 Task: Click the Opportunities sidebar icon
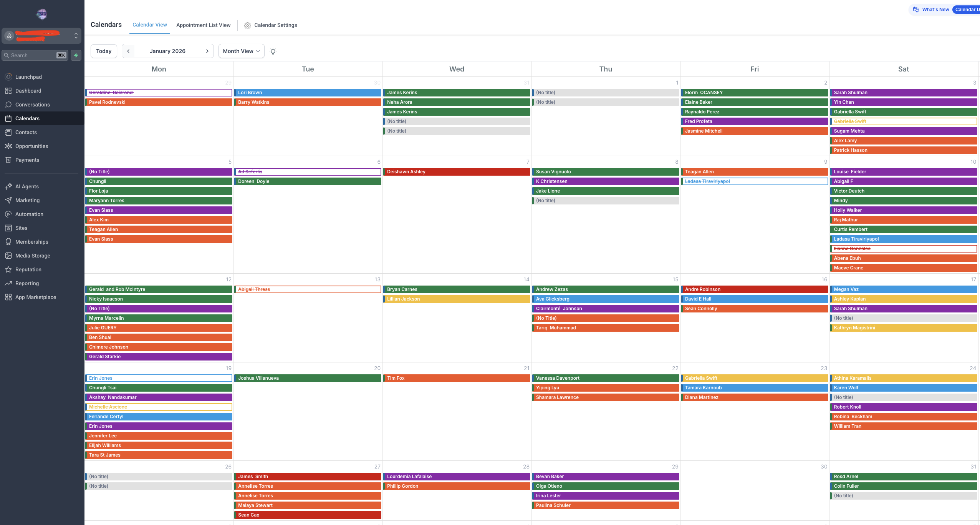pyautogui.click(x=8, y=146)
